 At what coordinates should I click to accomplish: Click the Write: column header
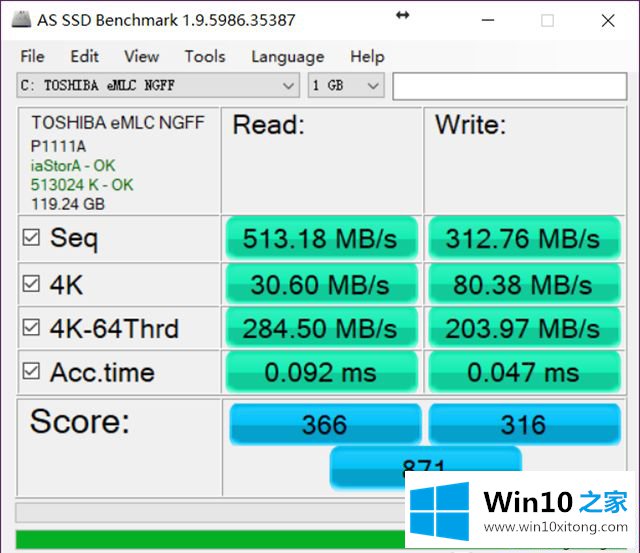(471, 124)
